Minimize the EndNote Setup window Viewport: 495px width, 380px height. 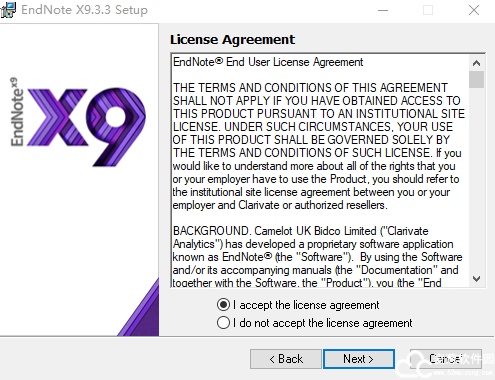click(383, 10)
